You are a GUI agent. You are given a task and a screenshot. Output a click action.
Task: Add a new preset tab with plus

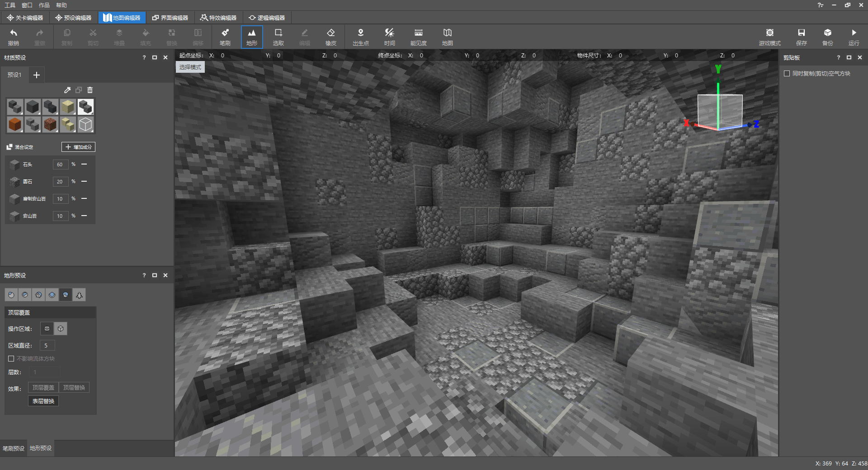click(37, 75)
